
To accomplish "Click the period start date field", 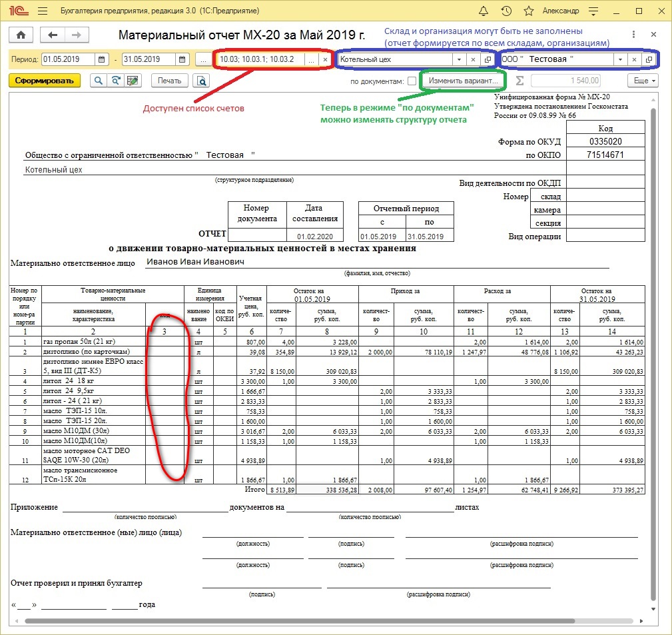I will tap(69, 59).
